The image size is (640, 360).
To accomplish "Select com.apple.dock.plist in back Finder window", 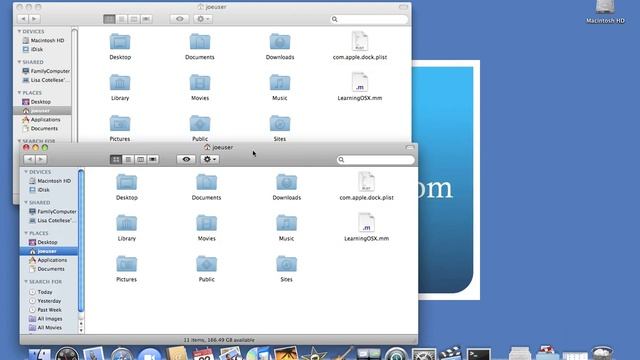I will [360, 42].
